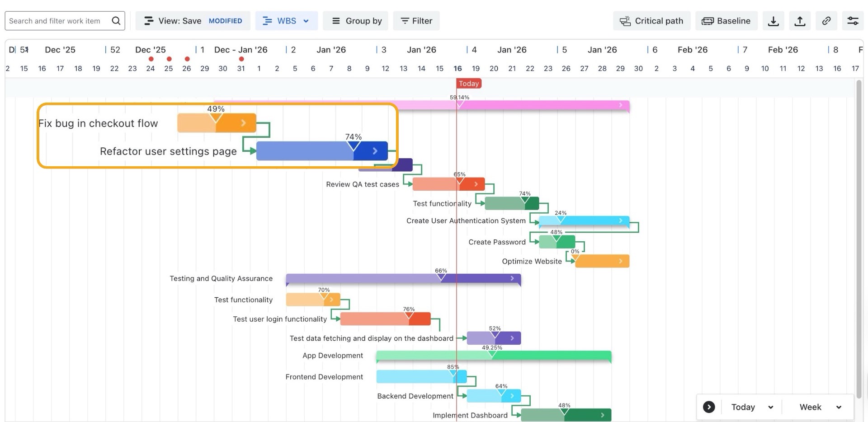Toggle the Baseline display
868x422 pixels.
click(726, 21)
